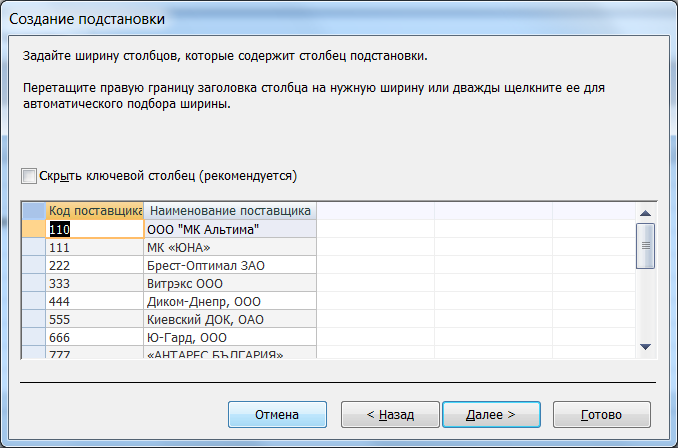This screenshot has width=678, height=448.
Task: Select the МК «ЮНА» cell
Action: pos(230,247)
